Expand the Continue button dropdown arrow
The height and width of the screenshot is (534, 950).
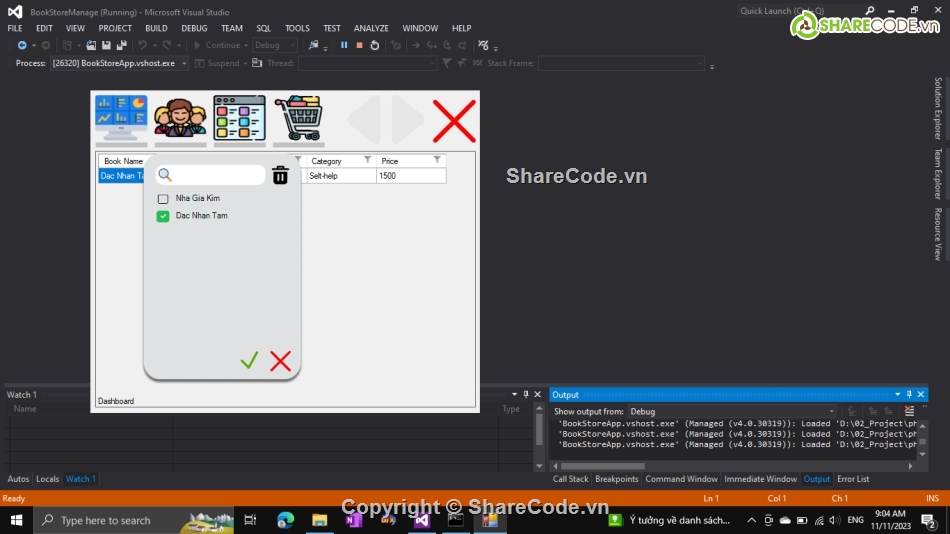pos(246,45)
